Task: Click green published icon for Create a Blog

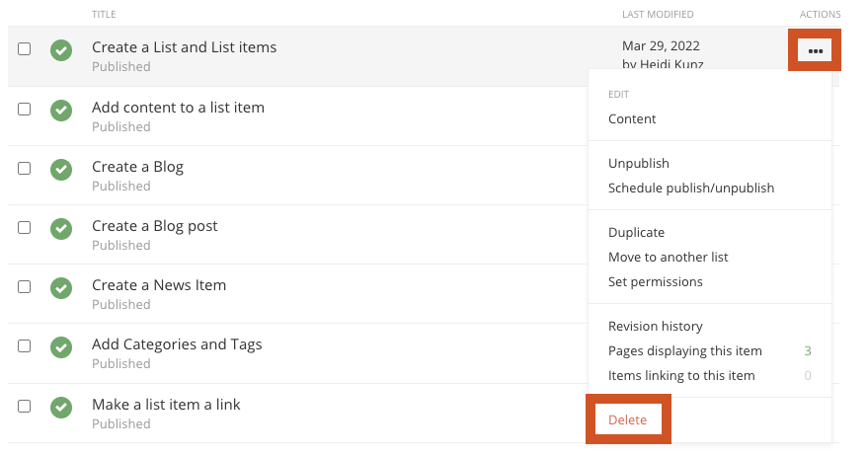Action: tap(61, 169)
